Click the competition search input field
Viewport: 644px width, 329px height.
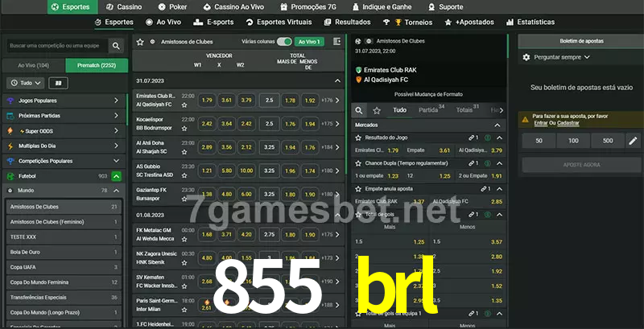click(x=56, y=47)
